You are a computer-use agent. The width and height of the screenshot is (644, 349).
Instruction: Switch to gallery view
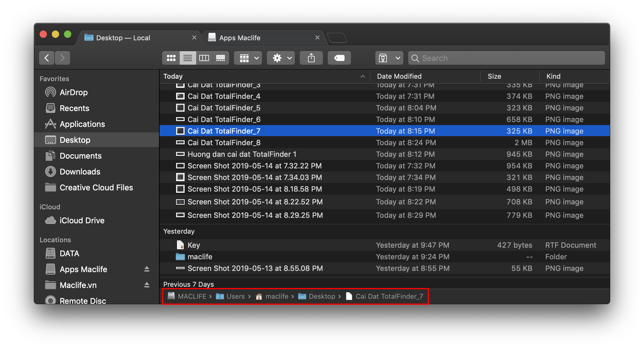pos(221,58)
